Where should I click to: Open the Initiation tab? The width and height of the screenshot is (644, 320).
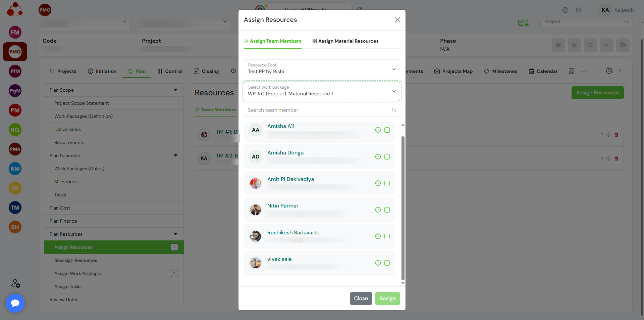click(x=102, y=71)
